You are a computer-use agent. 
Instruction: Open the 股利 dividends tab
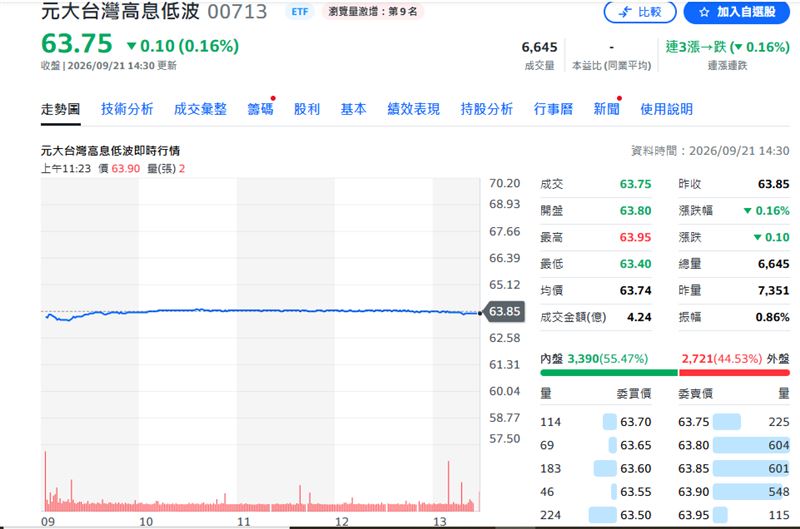(307, 109)
